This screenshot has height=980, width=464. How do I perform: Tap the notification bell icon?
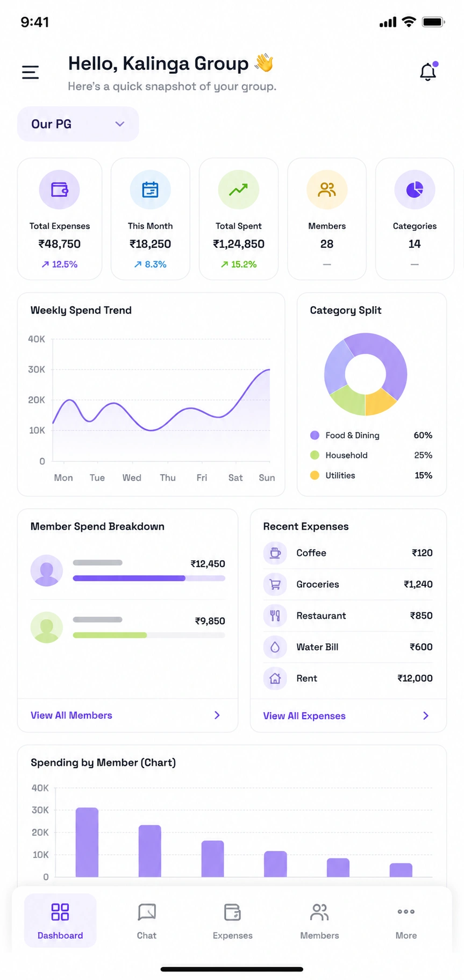(429, 71)
